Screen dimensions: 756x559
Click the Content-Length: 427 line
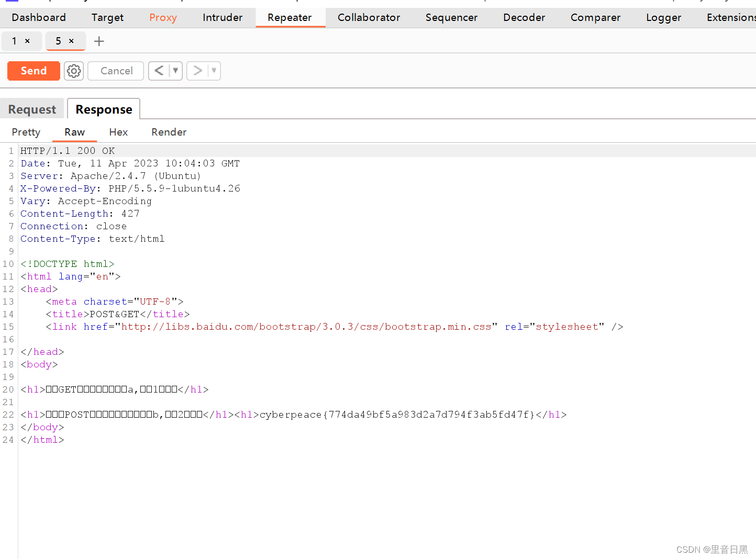(80, 214)
